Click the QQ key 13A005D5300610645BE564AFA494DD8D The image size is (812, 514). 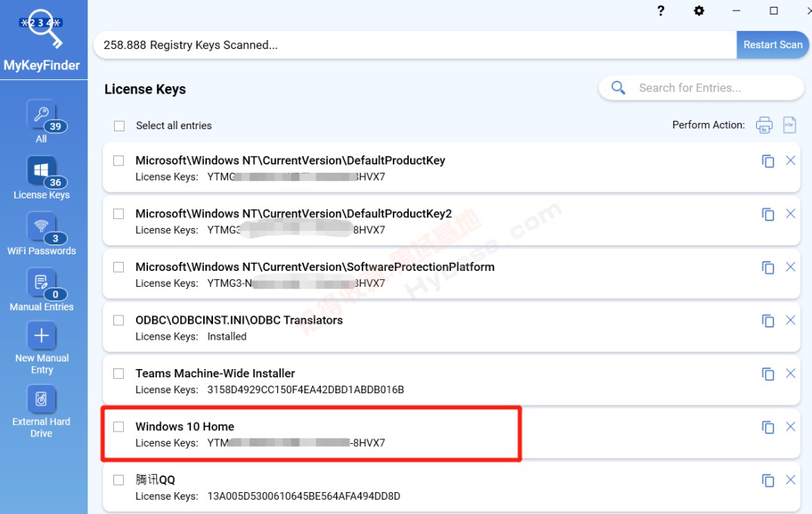[304, 497]
